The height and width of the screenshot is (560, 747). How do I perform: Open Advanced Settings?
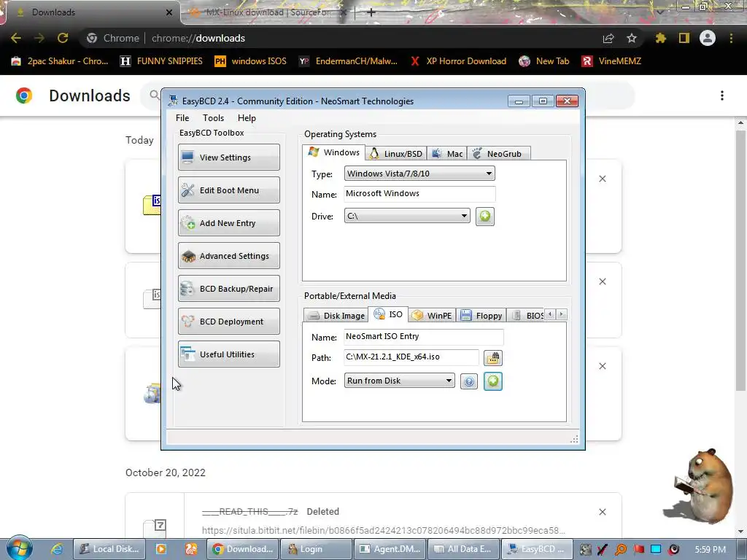pyautogui.click(x=228, y=256)
